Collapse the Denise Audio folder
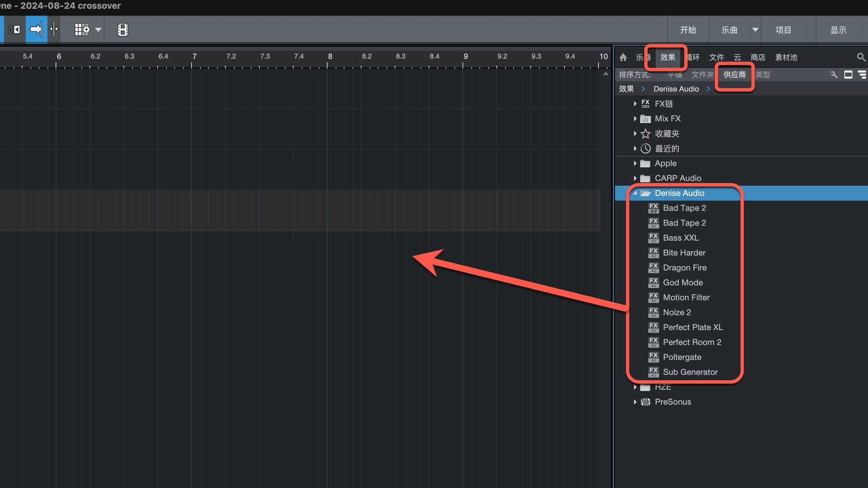 pos(635,193)
